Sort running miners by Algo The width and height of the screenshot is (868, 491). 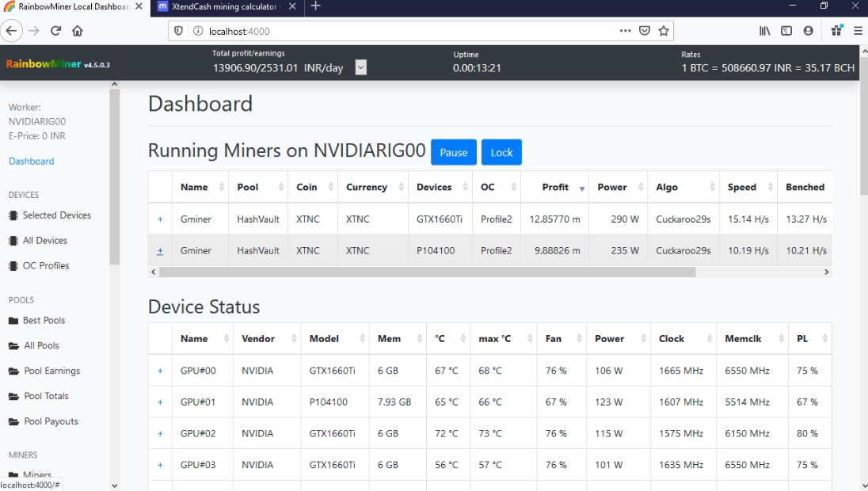pyautogui.click(x=683, y=187)
